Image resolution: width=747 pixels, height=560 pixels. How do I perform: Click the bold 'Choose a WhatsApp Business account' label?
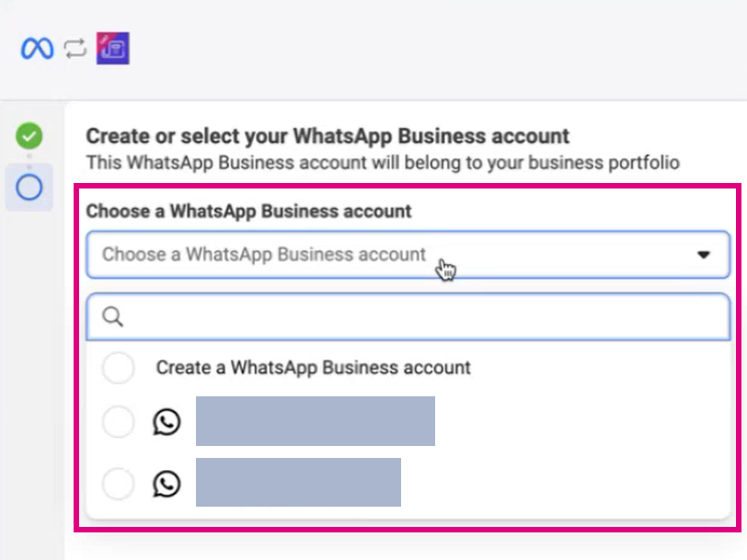(x=248, y=211)
